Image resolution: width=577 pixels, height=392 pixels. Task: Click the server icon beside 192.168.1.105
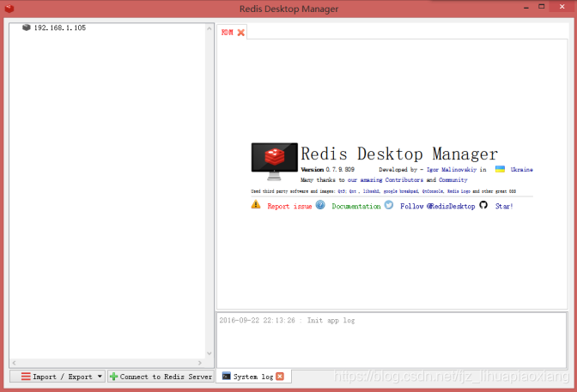point(26,27)
